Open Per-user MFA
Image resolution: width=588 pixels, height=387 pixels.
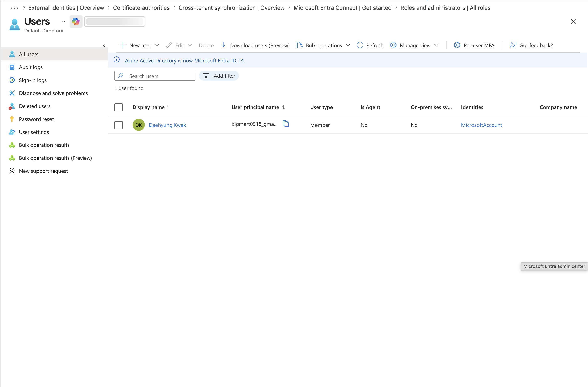(474, 45)
